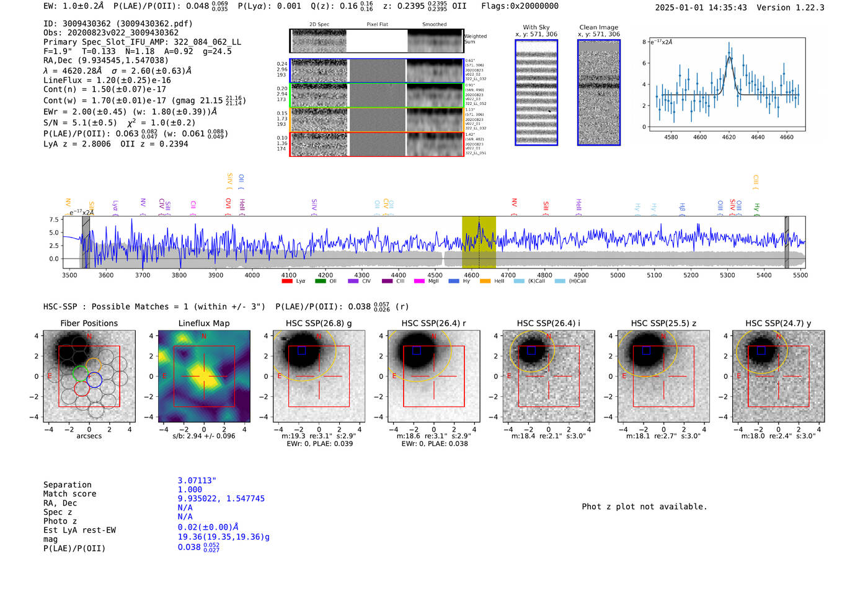
Task: Open the HSC SSP(26.4) r cutout
Action: point(434,376)
